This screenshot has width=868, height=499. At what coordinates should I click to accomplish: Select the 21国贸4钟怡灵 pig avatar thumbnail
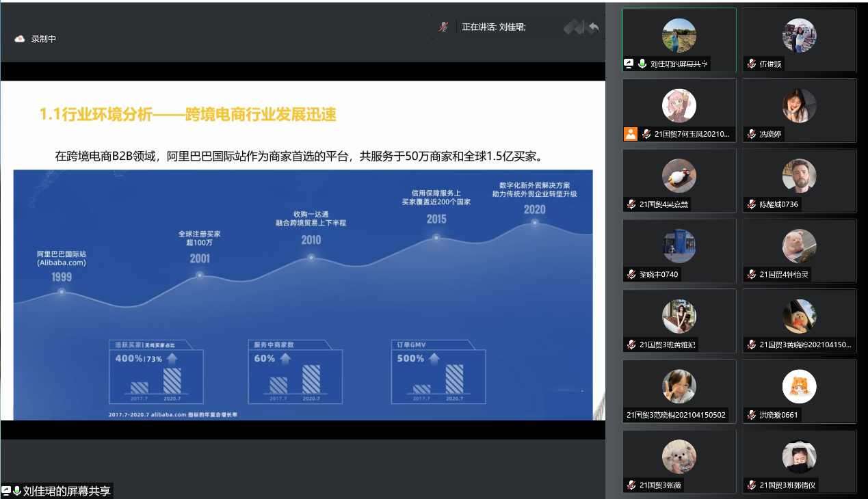tap(799, 245)
